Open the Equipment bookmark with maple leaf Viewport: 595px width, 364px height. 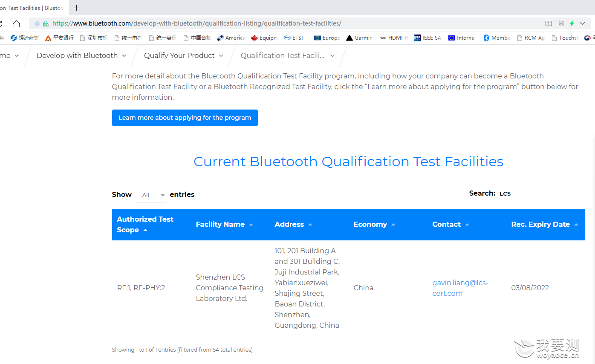(x=264, y=38)
